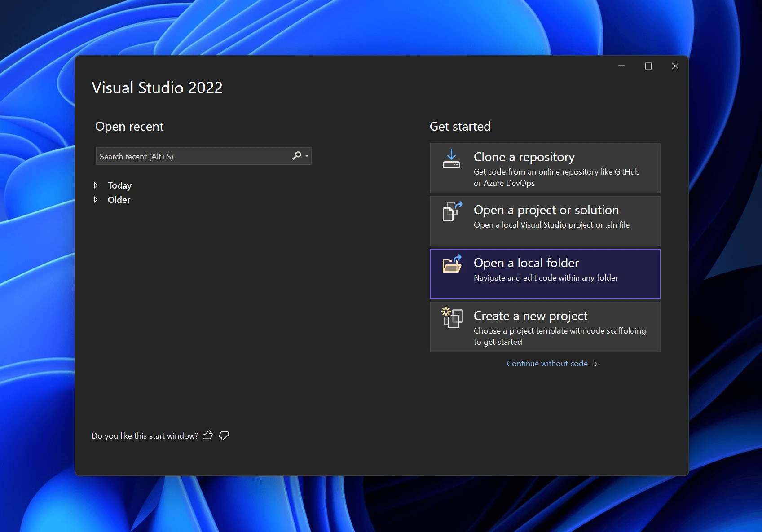762x532 pixels.
Task: Click Continue without code
Action: click(547, 364)
